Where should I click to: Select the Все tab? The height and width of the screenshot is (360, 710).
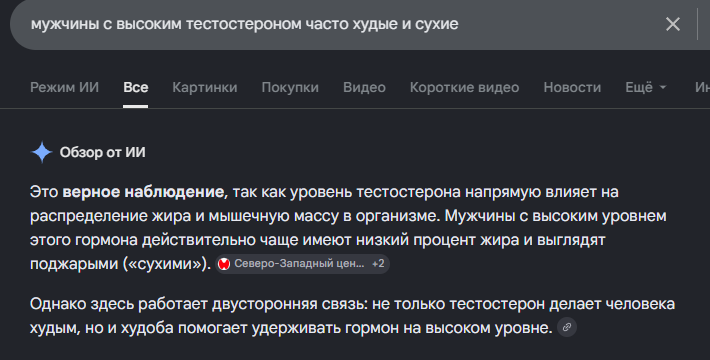point(135,87)
